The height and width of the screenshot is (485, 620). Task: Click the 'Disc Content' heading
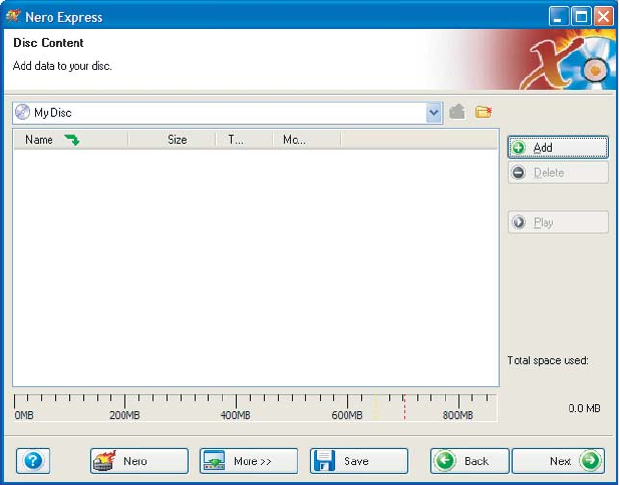pyautogui.click(x=48, y=43)
